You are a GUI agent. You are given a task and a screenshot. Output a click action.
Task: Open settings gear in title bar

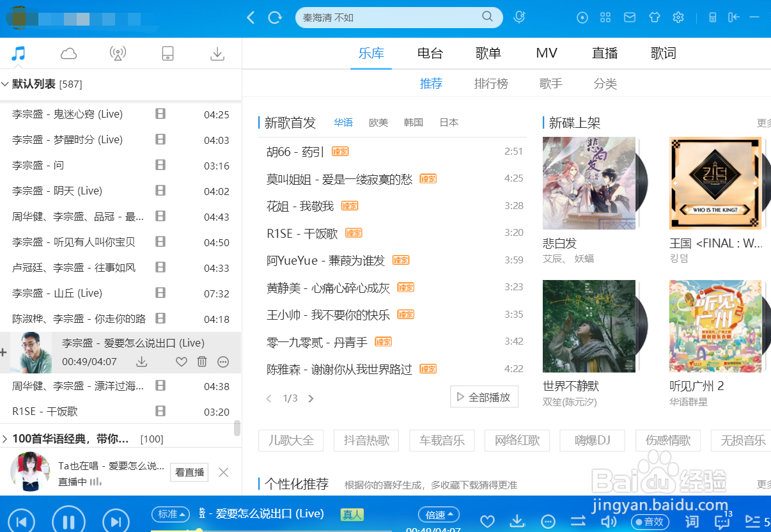pos(678,17)
